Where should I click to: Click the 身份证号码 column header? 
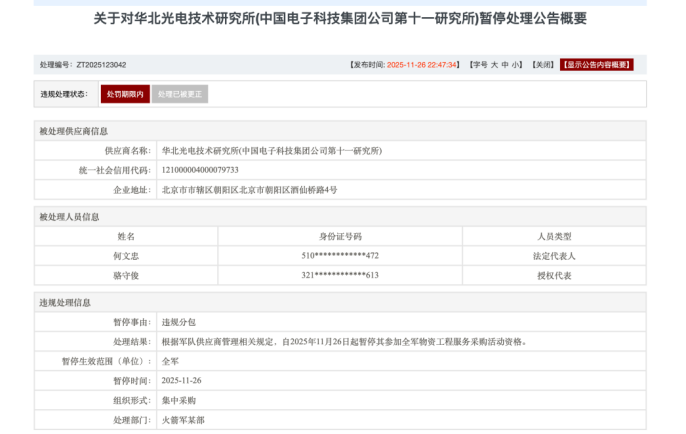click(x=340, y=237)
